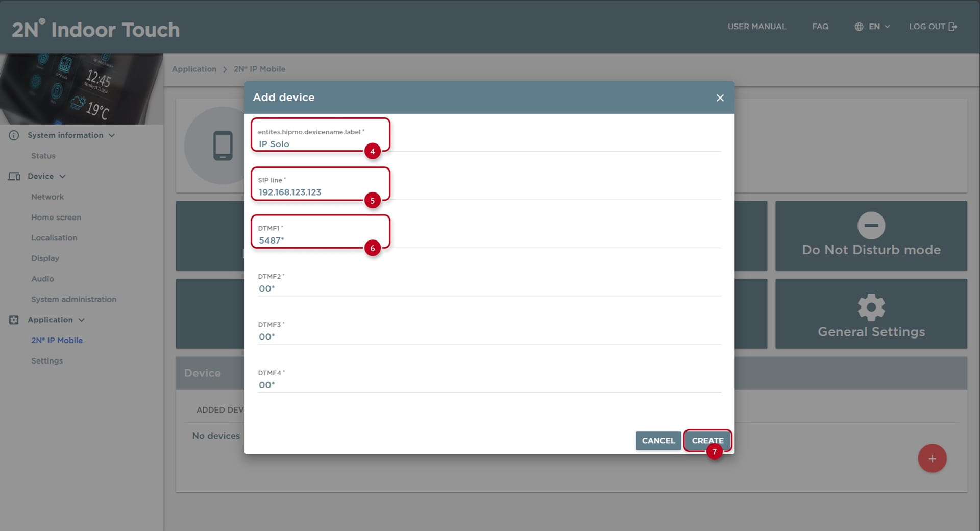Open the General Settings tile
The width and height of the screenshot is (980, 531).
[x=871, y=314]
